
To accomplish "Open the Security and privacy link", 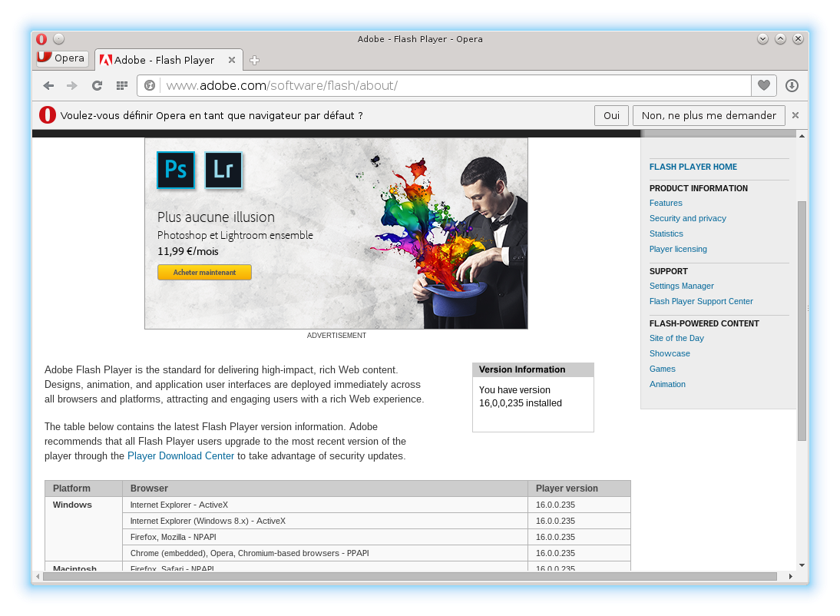I will [688, 218].
